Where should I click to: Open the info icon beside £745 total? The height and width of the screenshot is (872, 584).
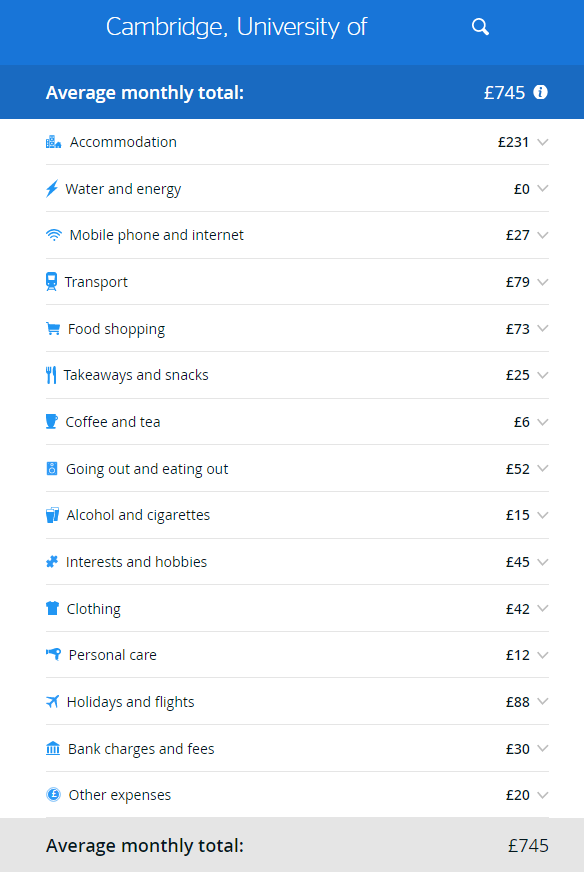click(540, 92)
